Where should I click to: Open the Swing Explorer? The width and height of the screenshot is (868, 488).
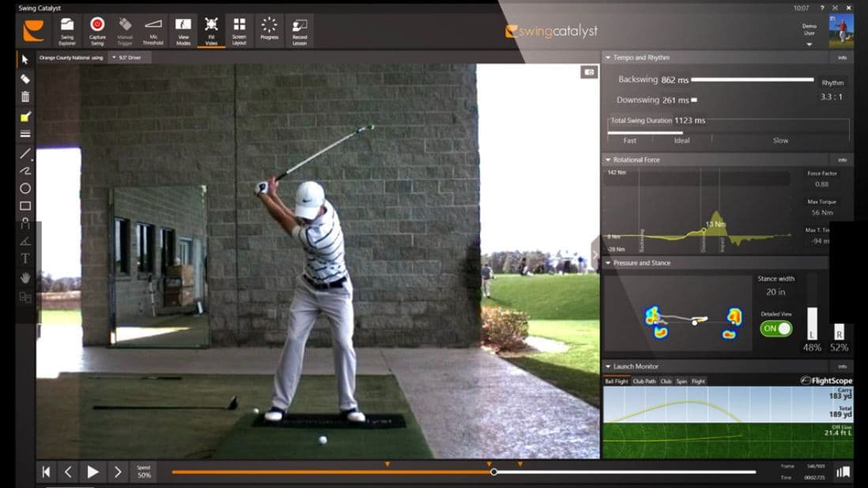[x=67, y=30]
